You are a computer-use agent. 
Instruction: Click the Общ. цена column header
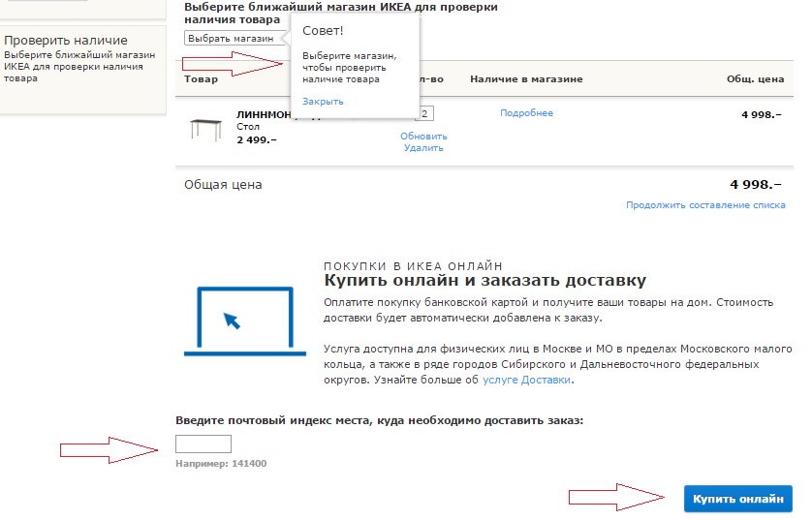coord(755,79)
